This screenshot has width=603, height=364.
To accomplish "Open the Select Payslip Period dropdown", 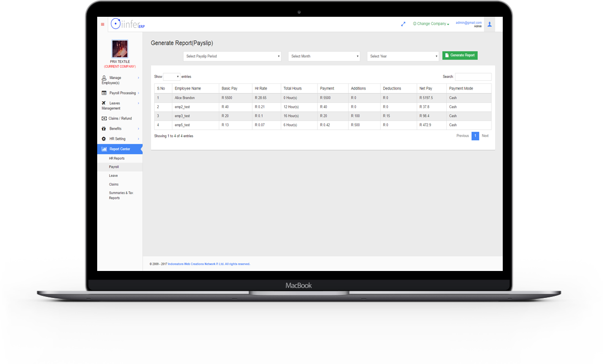I will (x=232, y=56).
